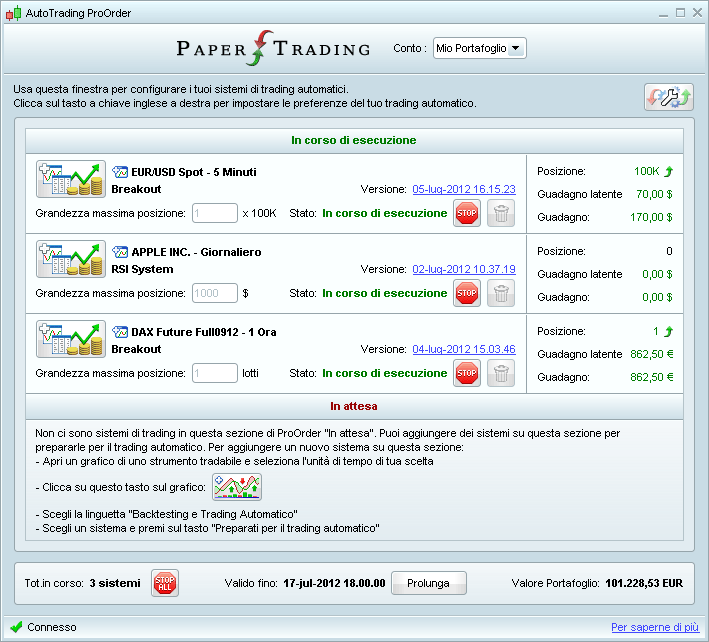Image resolution: width=709 pixels, height=642 pixels.
Task: Click the 101.228,53 EUR portfolio value
Action: [x=644, y=583]
